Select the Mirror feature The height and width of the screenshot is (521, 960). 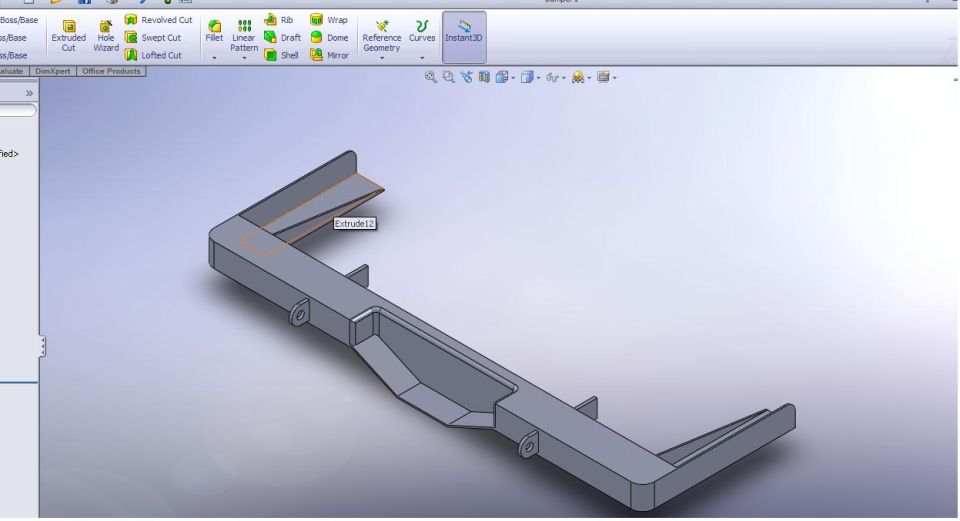(329, 55)
